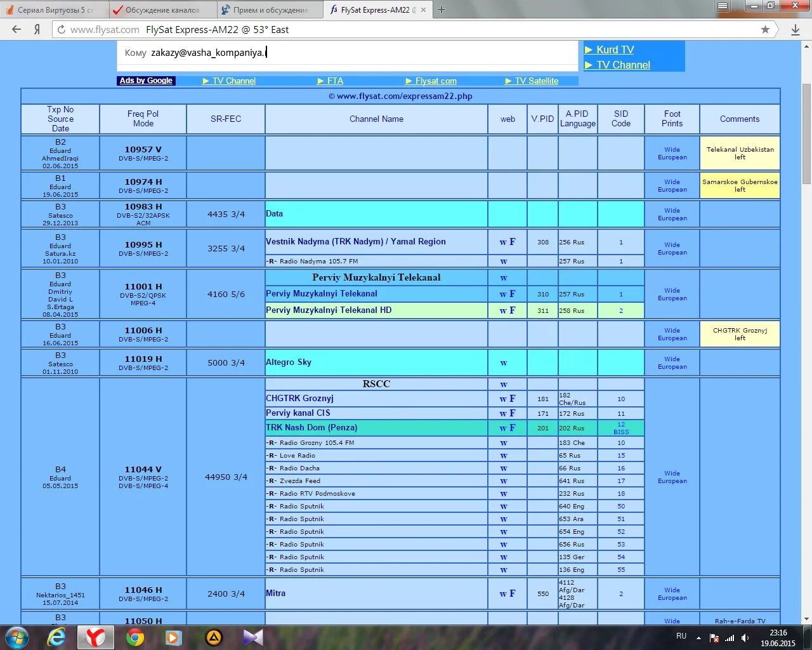
Task: Click the F icon for CHGTRK Groznyj
Action: click(513, 399)
